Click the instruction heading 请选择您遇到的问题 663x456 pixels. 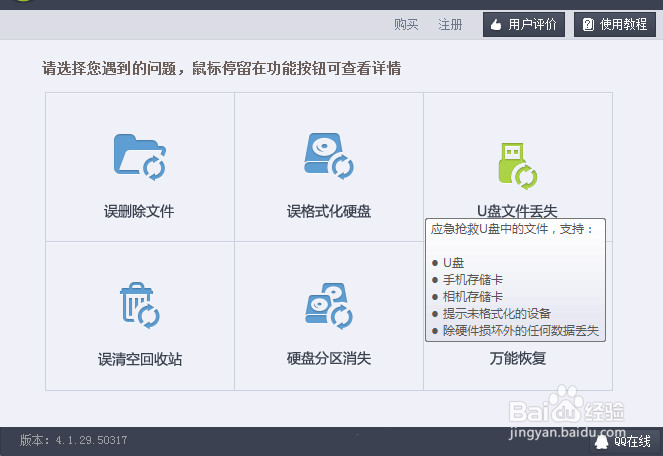[x=109, y=69]
